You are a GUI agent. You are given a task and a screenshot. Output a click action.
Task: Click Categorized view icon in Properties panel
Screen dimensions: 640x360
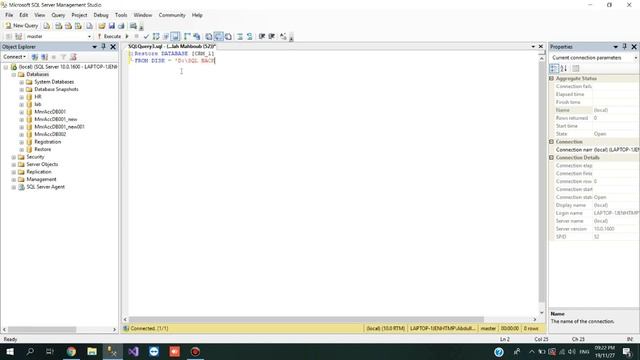(x=554, y=69)
